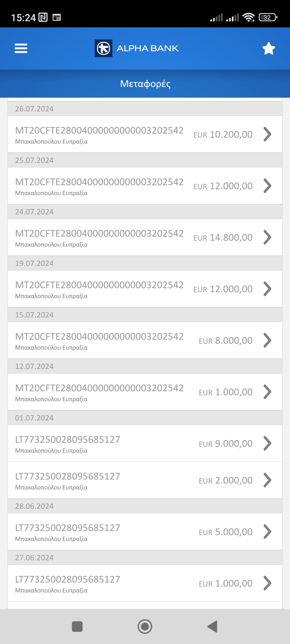Open the chevron for EUR 9.000,00 transfer
Image resolution: width=290 pixels, height=644 pixels.
[x=267, y=443]
